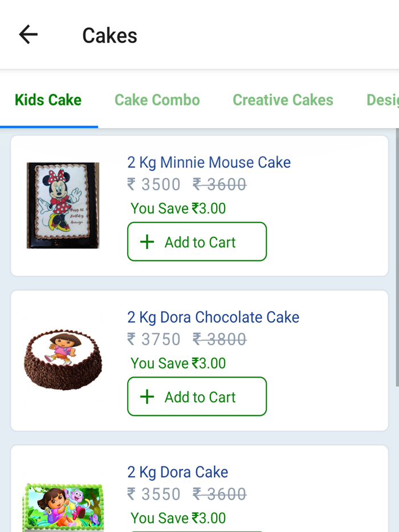Viewport: 399px width, 532px height.
Task: Select the Dora Cake image thumbnail
Action: [x=63, y=507]
